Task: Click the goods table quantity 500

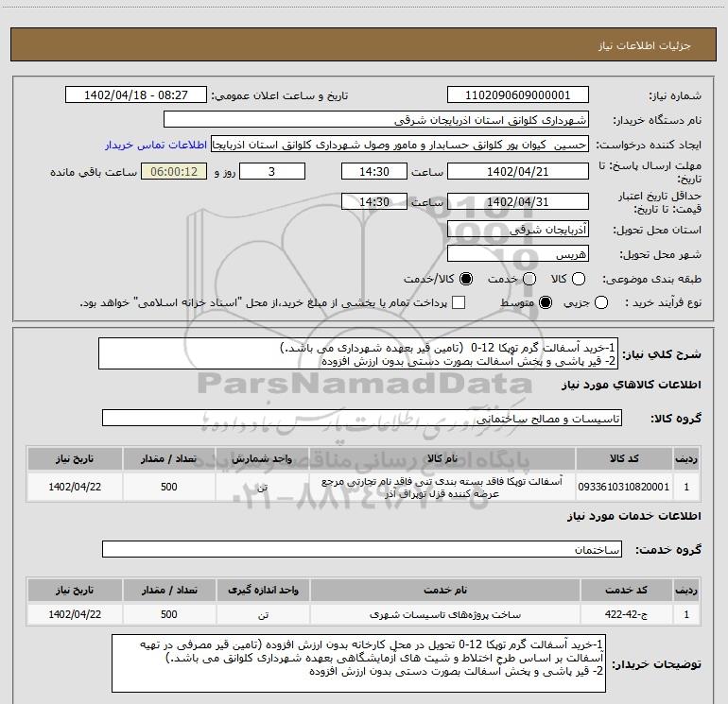Action: pos(169,487)
